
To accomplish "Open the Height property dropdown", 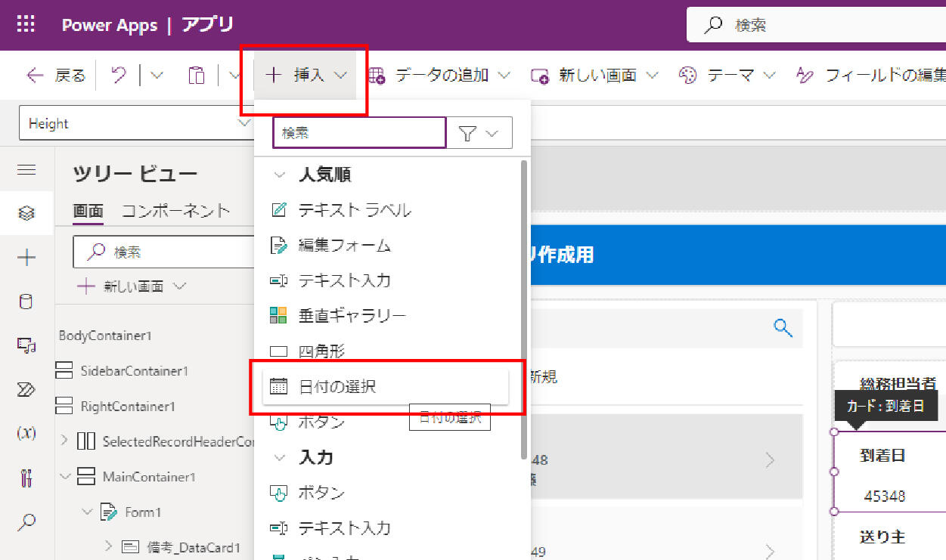I will (243, 124).
